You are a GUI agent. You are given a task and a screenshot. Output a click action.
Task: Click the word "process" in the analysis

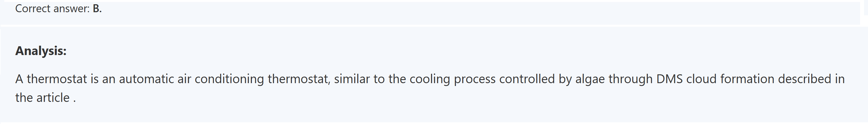point(474,79)
